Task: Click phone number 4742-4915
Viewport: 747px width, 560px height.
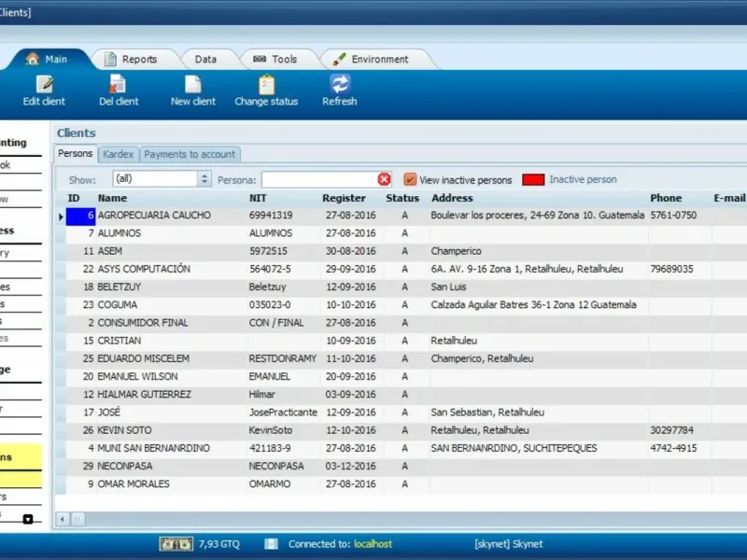Action: pyautogui.click(x=673, y=448)
